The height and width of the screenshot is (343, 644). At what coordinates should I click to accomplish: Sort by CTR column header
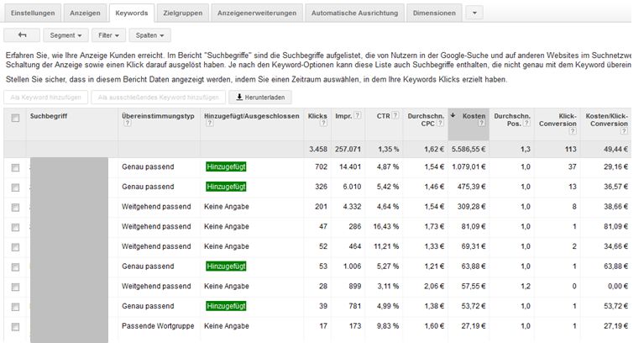tap(383, 116)
